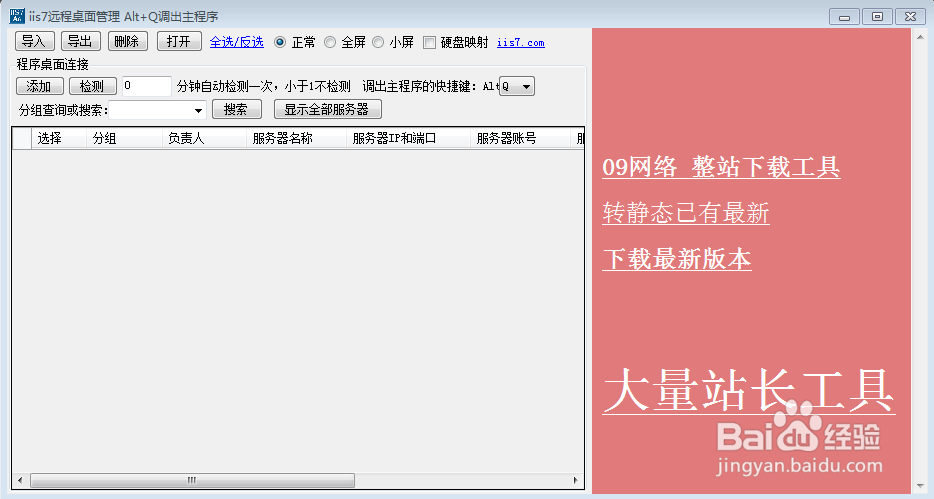This screenshot has width=934, height=499.
Task: Click the 显示全部服务器 button
Action: point(328,110)
